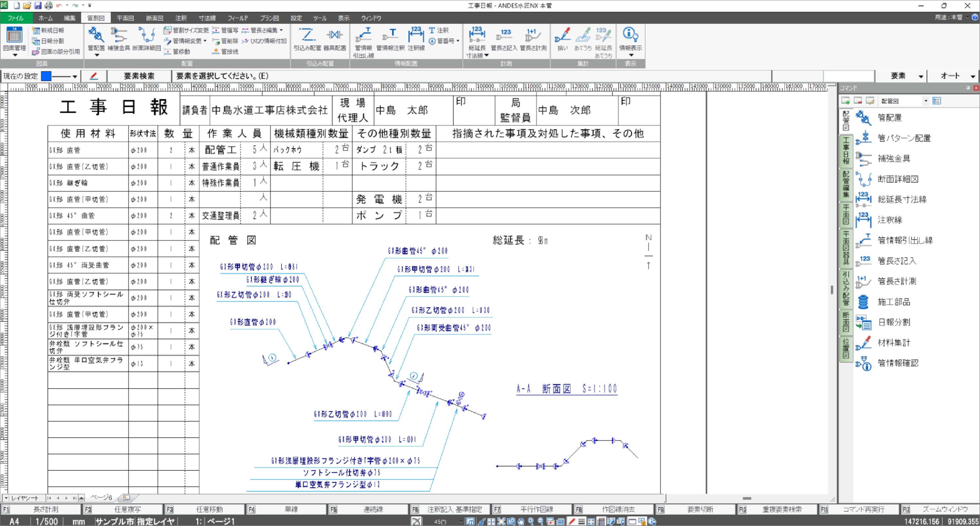
Task: Choose the 管移動 move pipe tool
Action: 177,51
